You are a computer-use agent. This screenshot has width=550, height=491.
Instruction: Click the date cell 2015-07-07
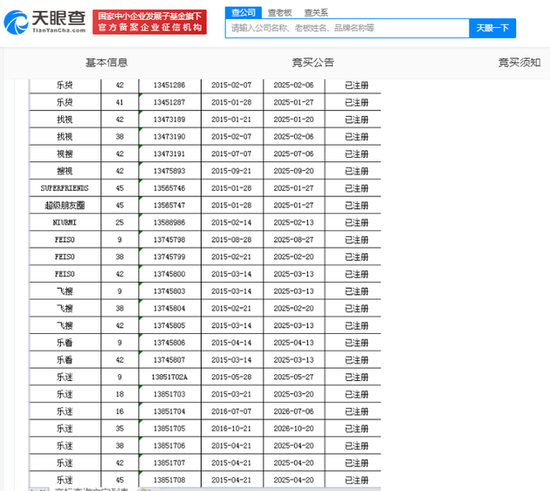(232, 154)
